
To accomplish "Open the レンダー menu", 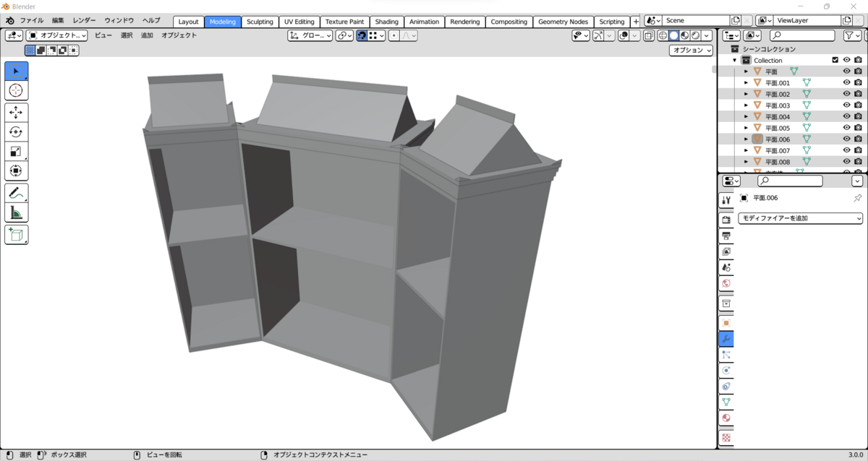I will pyautogui.click(x=84, y=21).
